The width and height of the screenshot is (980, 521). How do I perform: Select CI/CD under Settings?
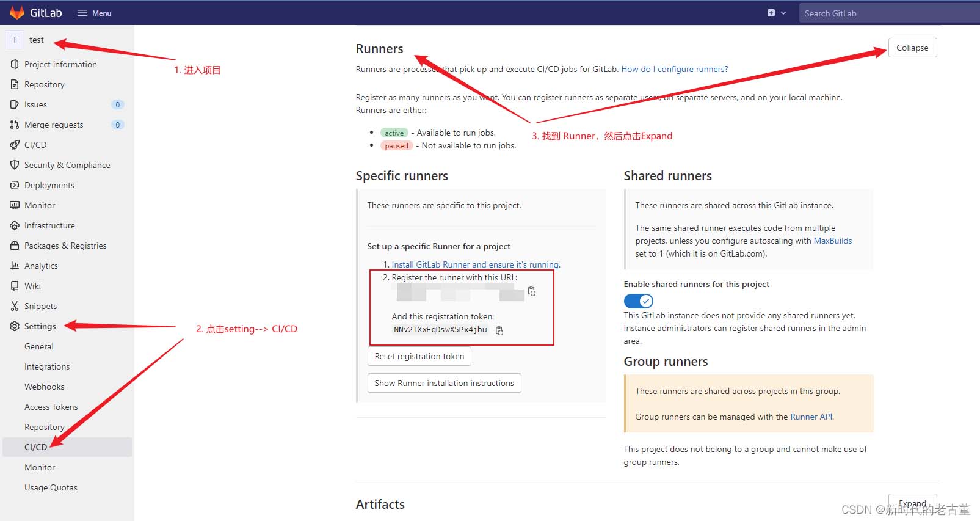pyautogui.click(x=67, y=447)
